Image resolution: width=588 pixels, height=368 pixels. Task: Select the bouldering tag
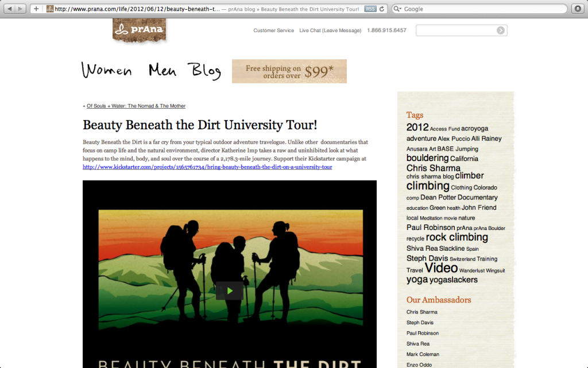click(x=427, y=158)
